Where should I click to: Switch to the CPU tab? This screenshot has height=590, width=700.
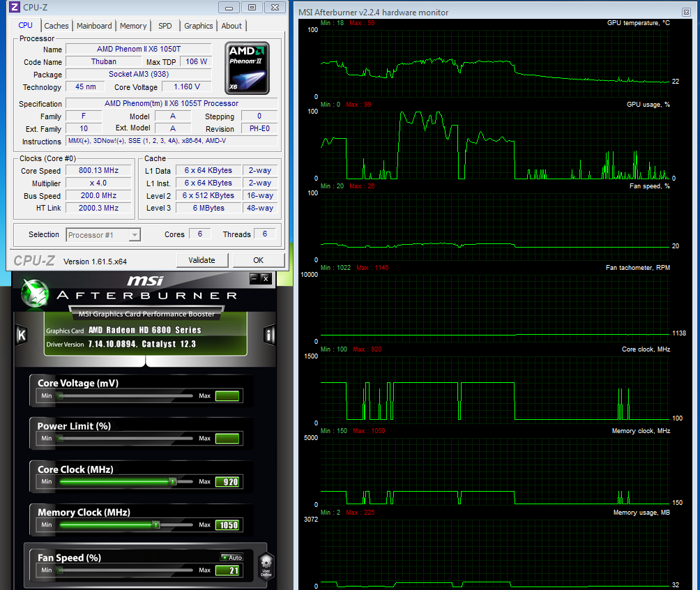pyautogui.click(x=25, y=26)
